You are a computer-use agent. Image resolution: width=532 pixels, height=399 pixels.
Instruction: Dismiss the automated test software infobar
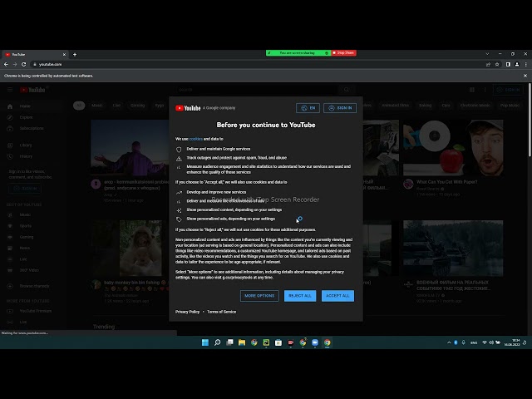(x=525, y=76)
